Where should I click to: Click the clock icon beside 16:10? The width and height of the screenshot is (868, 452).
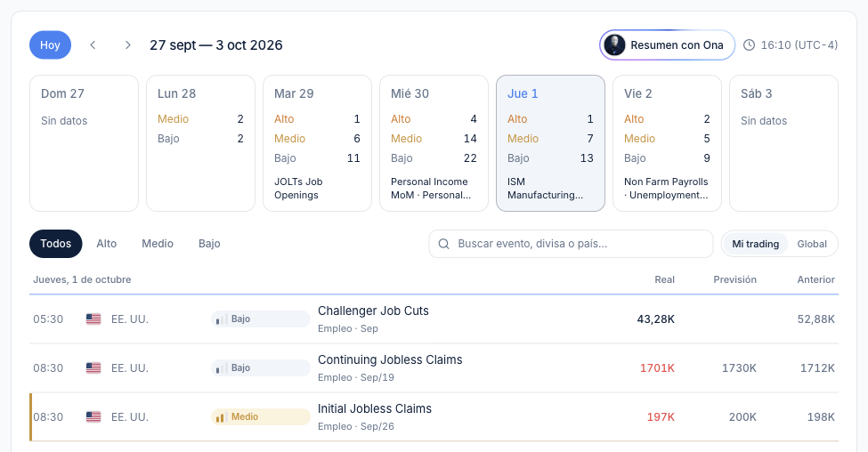pos(749,44)
